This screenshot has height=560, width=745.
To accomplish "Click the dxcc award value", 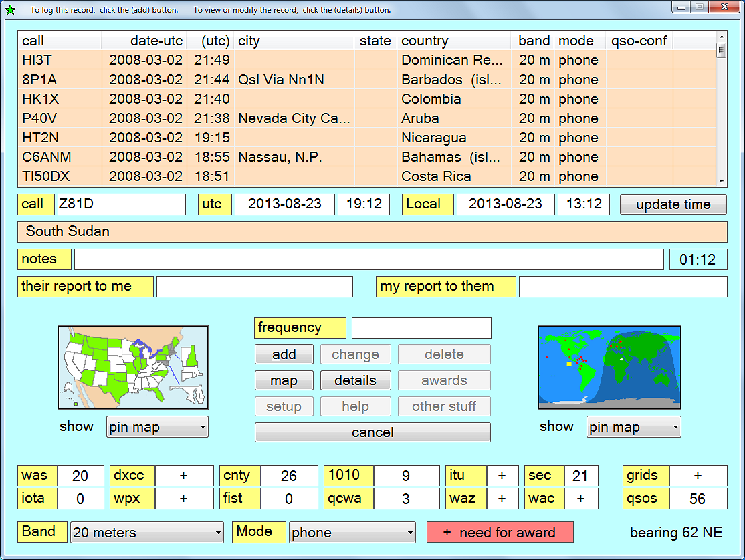I will pos(185,476).
